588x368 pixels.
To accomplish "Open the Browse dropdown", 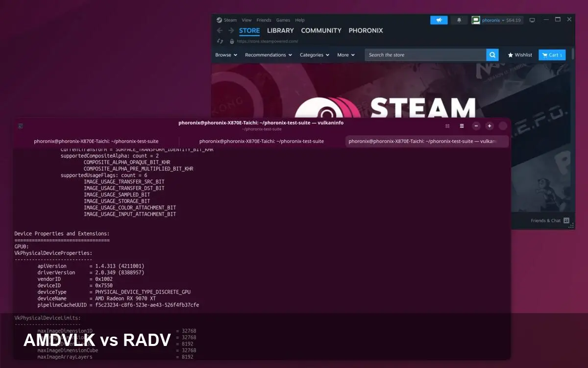I will [226, 55].
